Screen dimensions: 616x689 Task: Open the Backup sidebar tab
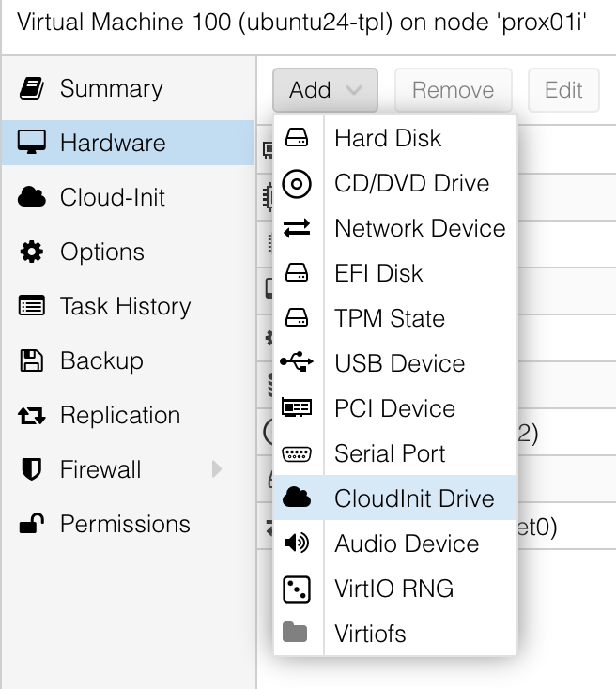[128, 360]
